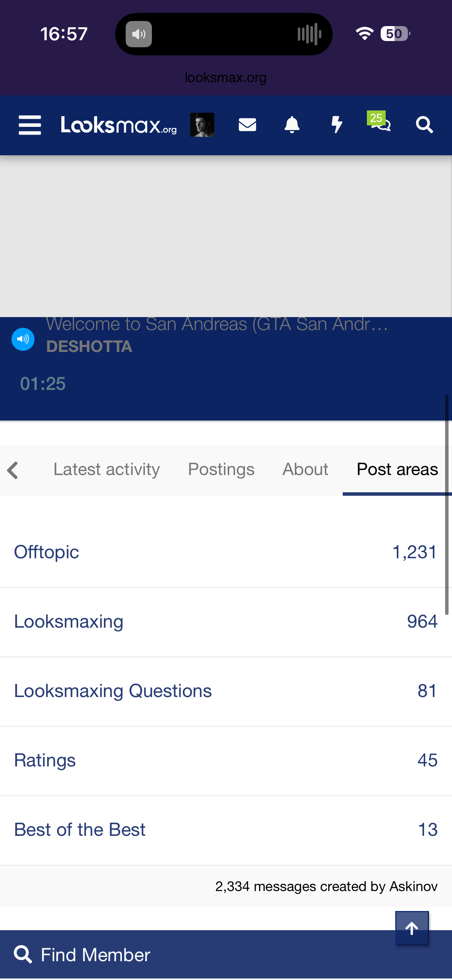Tap the battery indicator showing 50
The height and width of the screenshot is (980, 452).
395,34
